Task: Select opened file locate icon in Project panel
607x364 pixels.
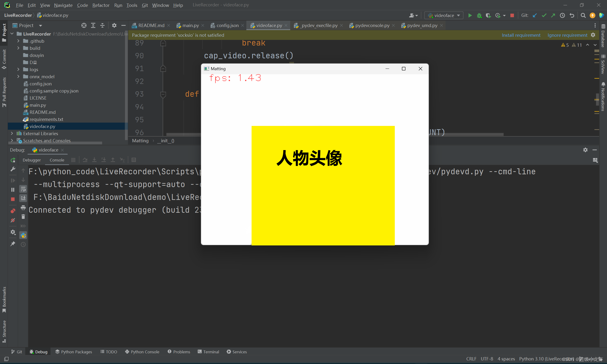Action: pyautogui.click(x=84, y=25)
